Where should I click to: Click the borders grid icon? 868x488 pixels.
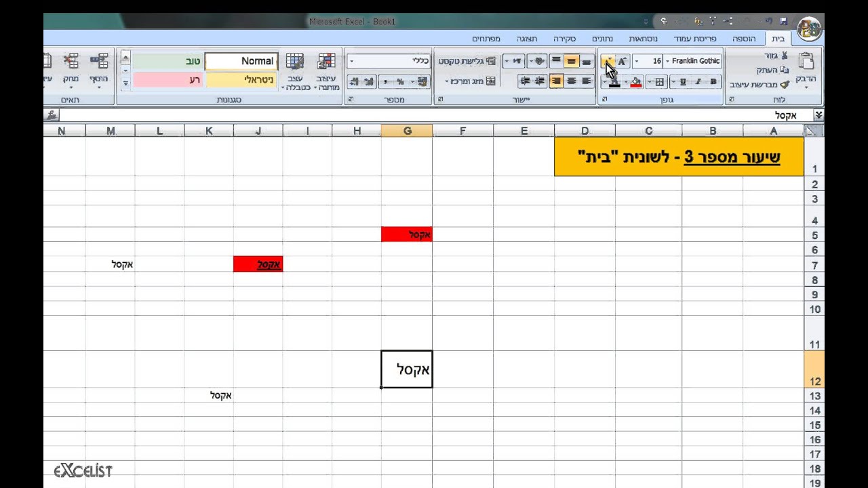659,82
